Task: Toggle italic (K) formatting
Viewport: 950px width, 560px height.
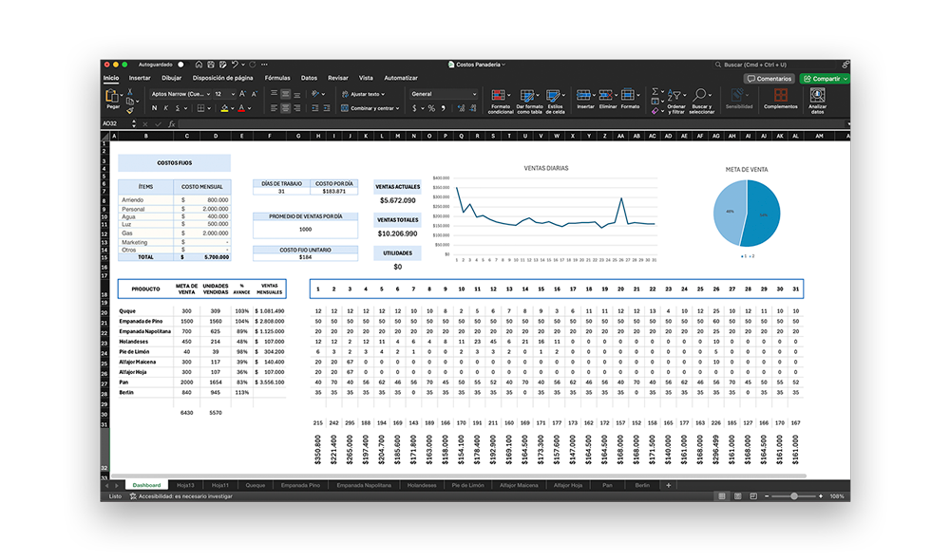Action: pos(166,108)
